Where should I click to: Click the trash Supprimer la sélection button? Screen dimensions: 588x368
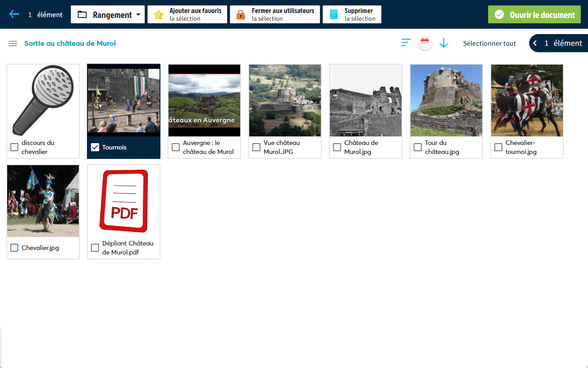click(x=352, y=14)
